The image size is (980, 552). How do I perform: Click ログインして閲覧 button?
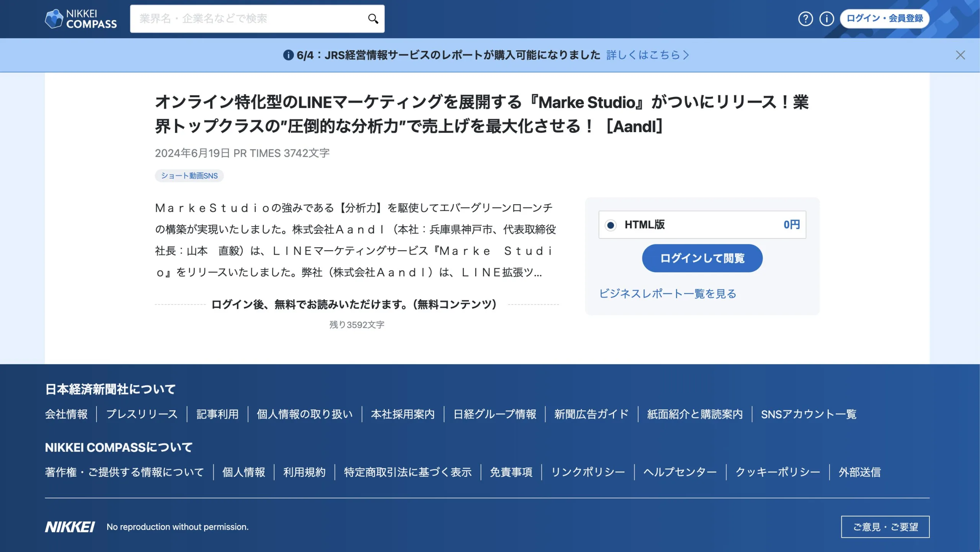[702, 258]
